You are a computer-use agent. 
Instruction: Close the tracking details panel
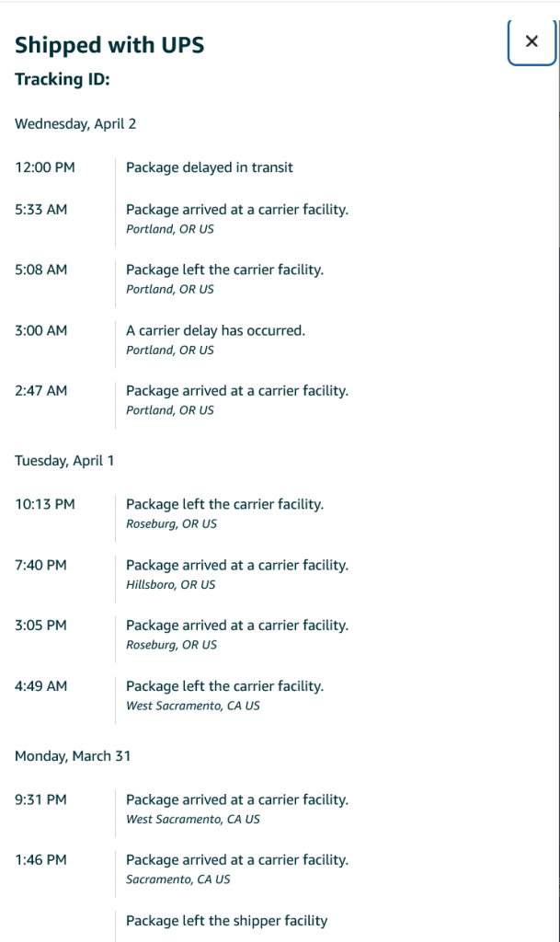tap(531, 41)
